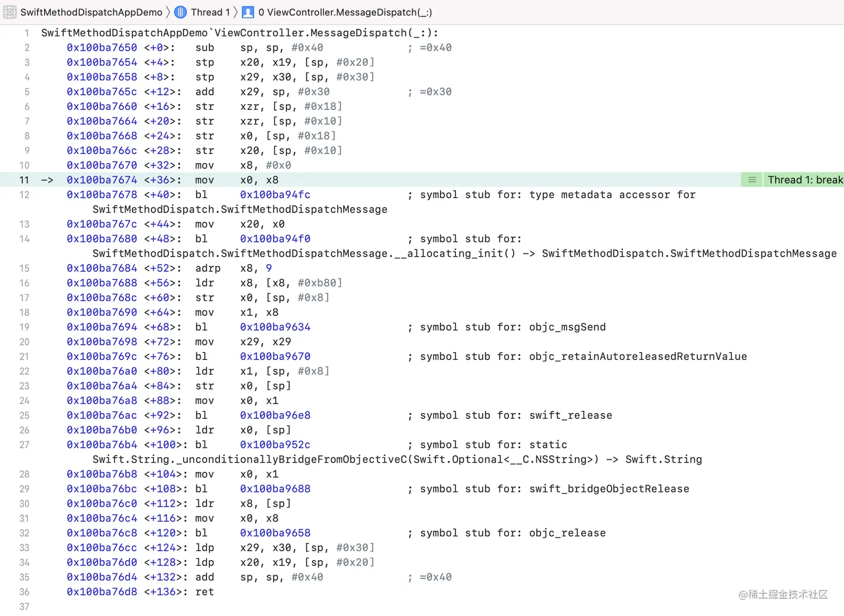Click line number 12 in the gutter

coord(24,195)
